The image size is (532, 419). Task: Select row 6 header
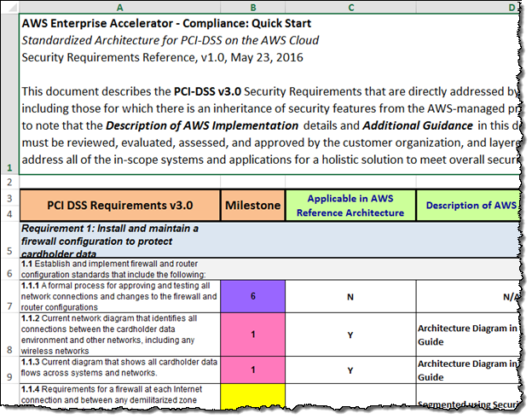(10, 270)
